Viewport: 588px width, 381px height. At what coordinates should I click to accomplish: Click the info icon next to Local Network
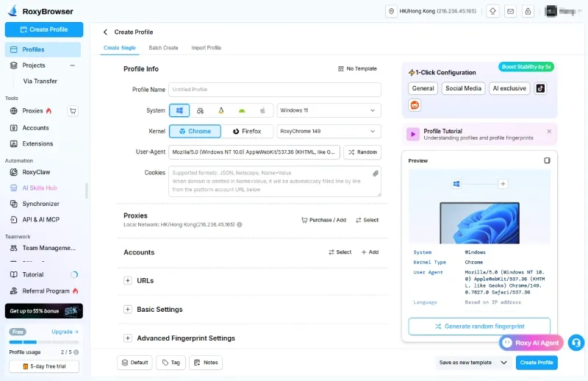pyautogui.click(x=240, y=224)
